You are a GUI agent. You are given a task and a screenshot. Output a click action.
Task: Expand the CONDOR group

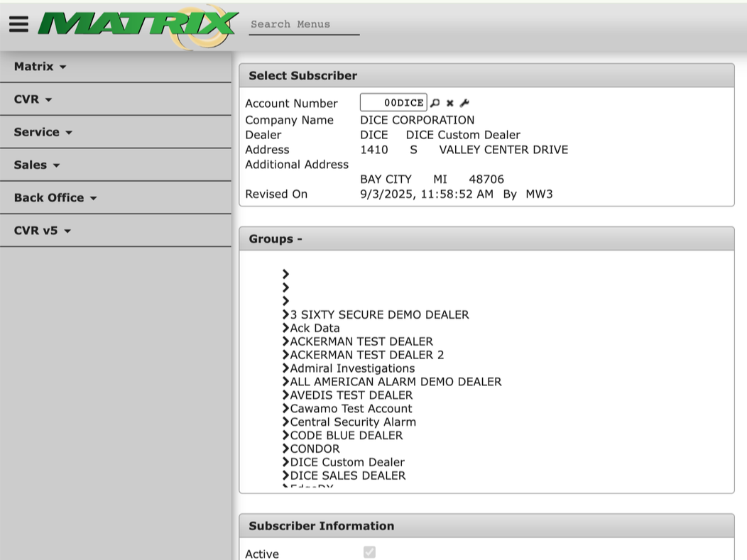click(x=286, y=449)
